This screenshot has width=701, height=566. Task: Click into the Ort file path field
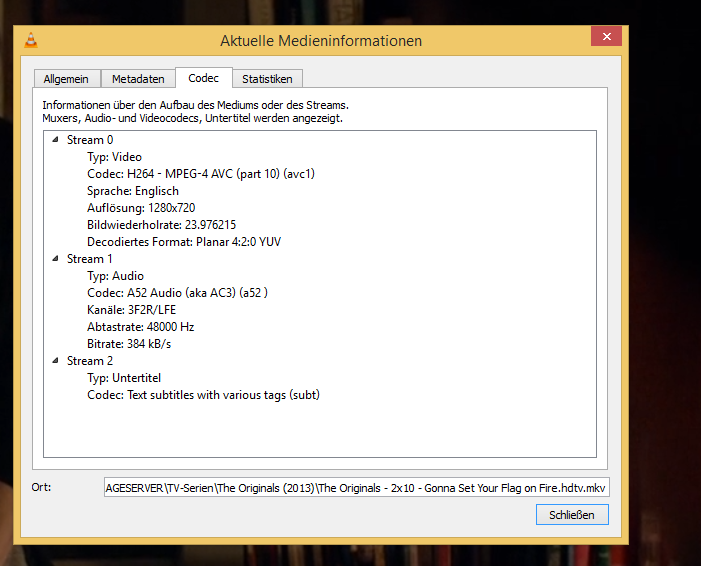point(356,487)
